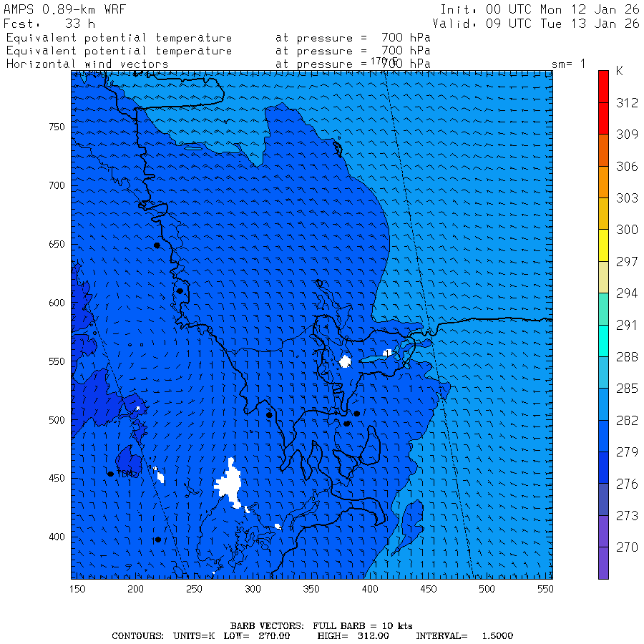Click the 'INTERVAL= 1.5000' contour text
644x644 pixels.
point(464,636)
